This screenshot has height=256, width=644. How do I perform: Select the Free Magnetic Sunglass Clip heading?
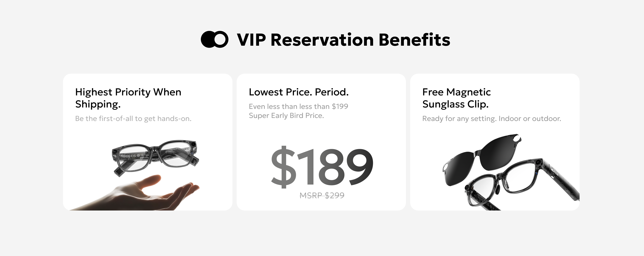tap(456, 98)
